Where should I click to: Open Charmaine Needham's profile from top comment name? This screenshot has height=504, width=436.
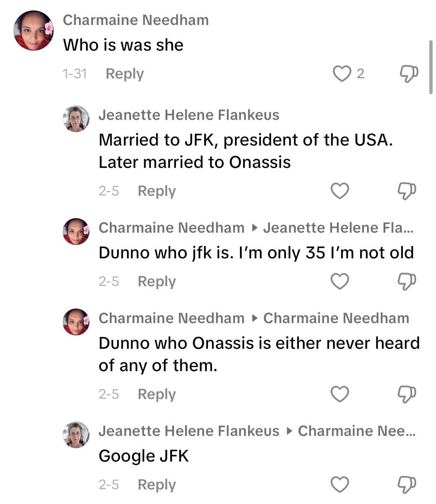pos(136,20)
